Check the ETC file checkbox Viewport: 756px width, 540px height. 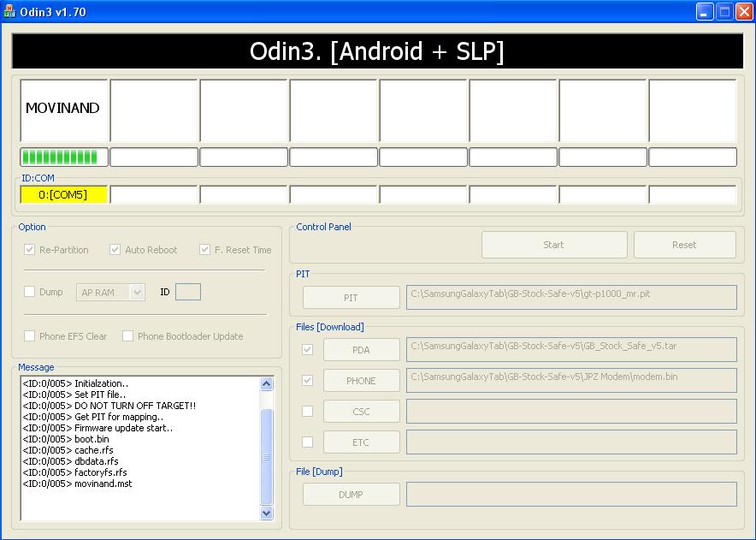pos(307,442)
